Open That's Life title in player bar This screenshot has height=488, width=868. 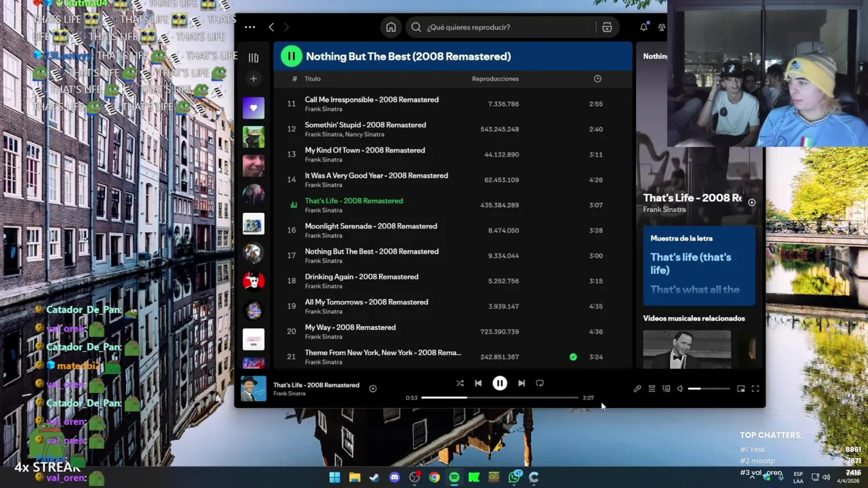click(316, 385)
